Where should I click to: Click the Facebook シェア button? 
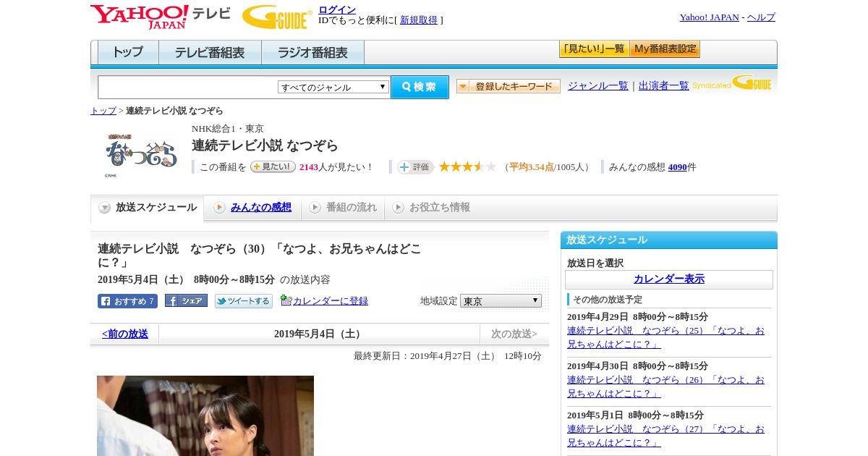[186, 300]
